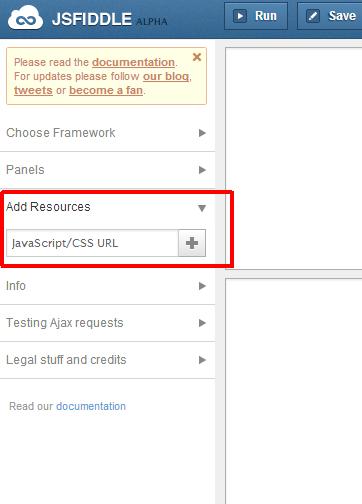Expand the Panels section arrow

[x=202, y=170]
